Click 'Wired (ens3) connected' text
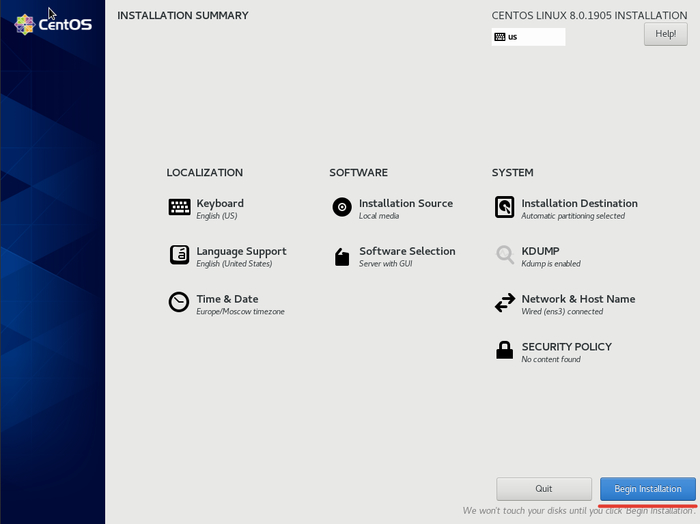The width and height of the screenshot is (700, 524). [x=562, y=311]
